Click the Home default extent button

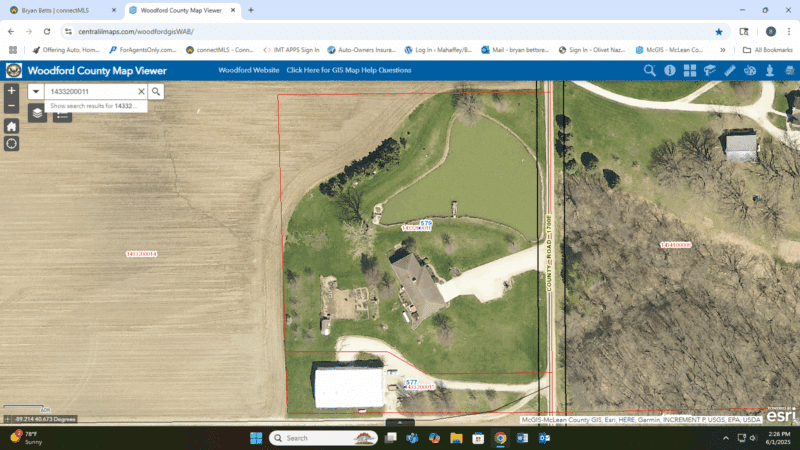11,126
